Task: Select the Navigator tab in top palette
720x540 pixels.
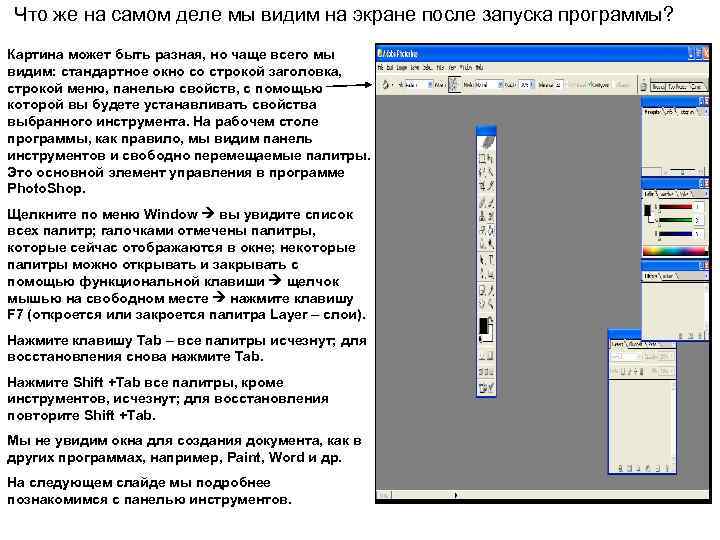Action: (x=652, y=112)
